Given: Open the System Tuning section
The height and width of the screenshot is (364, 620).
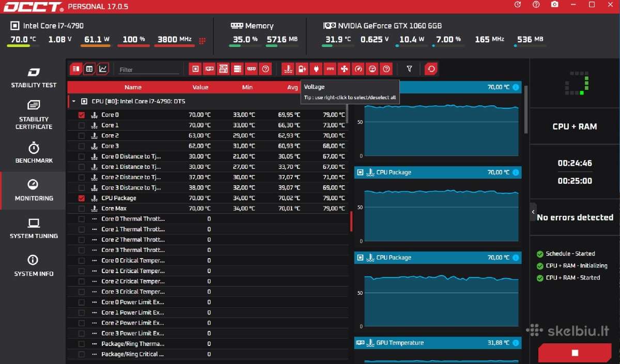Looking at the screenshot, I should 34,228.
